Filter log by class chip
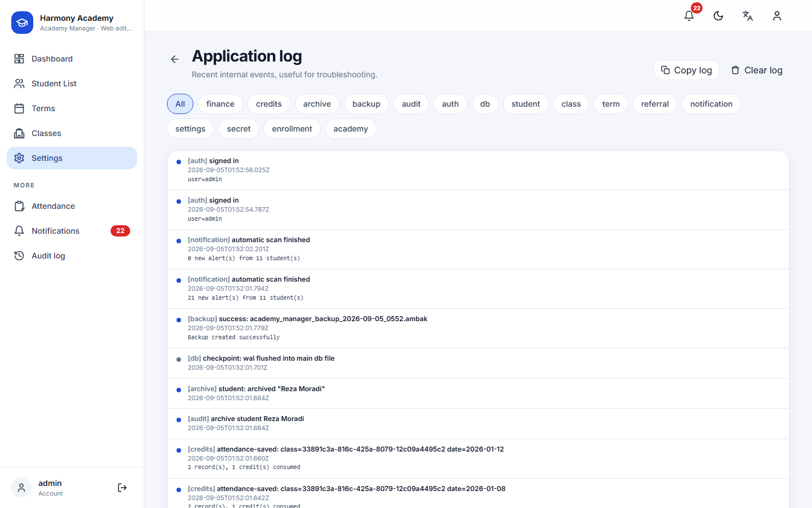This screenshot has height=508, width=812. [571, 104]
